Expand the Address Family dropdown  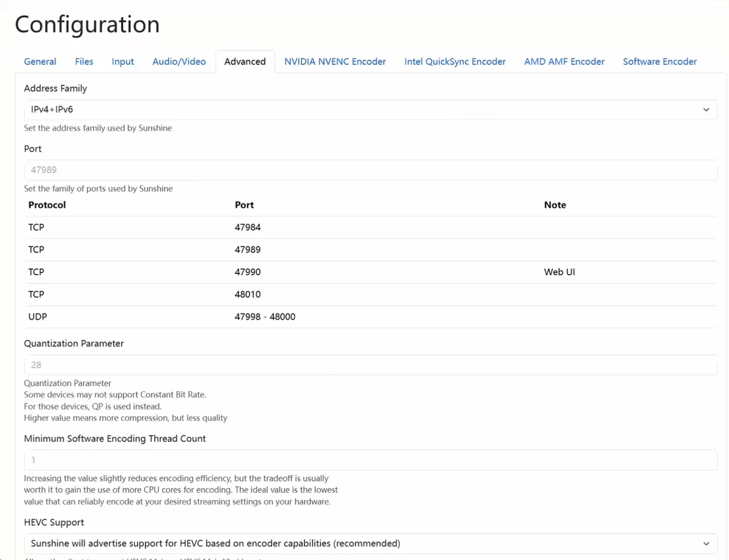click(370, 109)
